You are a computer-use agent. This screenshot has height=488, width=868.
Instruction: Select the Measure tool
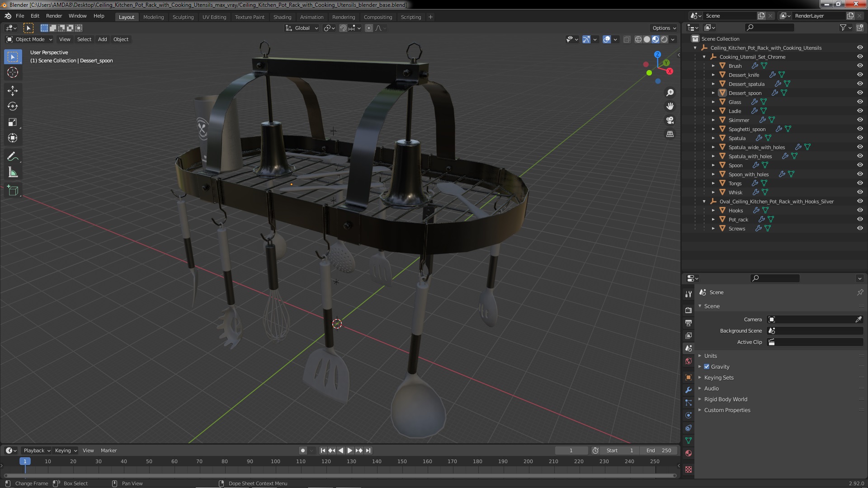(13, 173)
